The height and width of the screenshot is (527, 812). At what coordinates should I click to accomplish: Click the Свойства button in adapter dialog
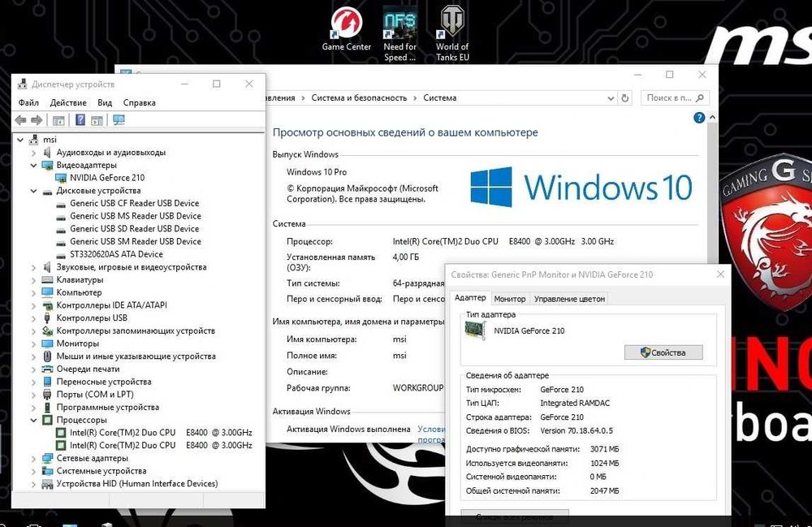pos(663,352)
